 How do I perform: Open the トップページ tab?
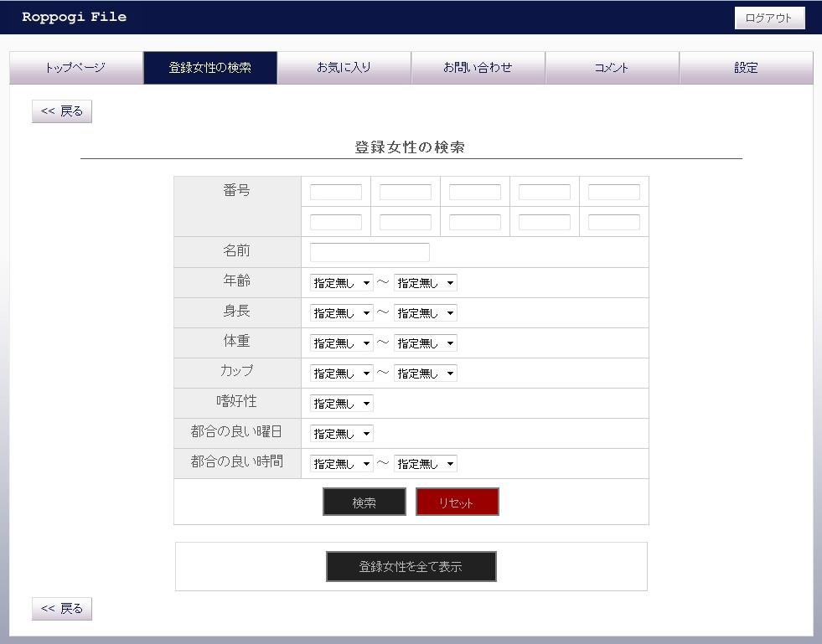click(x=76, y=68)
